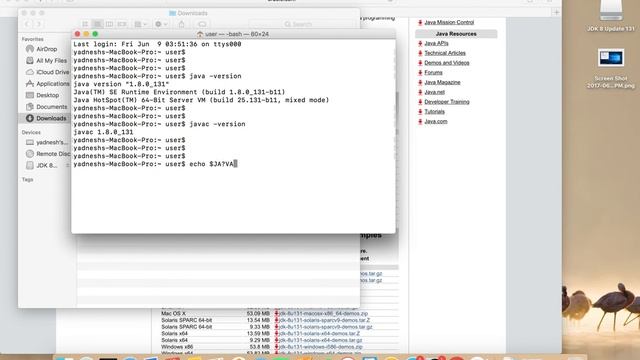The height and width of the screenshot is (360, 640).
Task: Click the Applications icon in Finder sidebar
Action: pyautogui.click(x=30, y=84)
